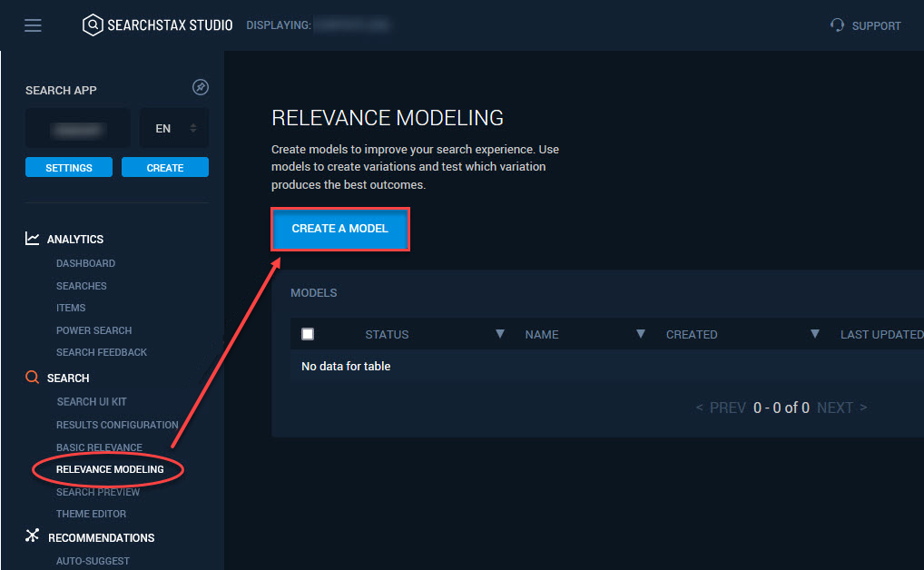This screenshot has height=570, width=924.
Task: Click the Next pagination link
Action: coord(840,408)
